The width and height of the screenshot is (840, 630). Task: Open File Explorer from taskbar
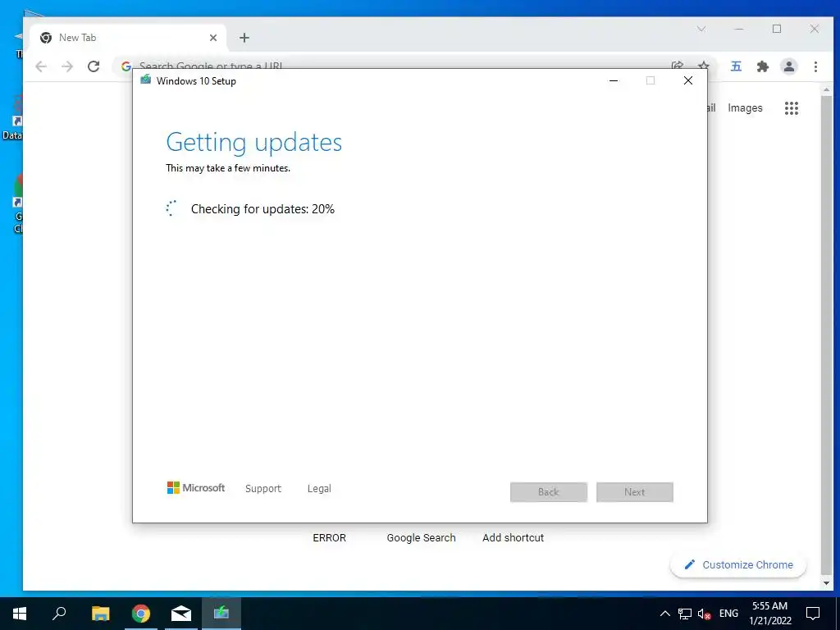(x=100, y=614)
